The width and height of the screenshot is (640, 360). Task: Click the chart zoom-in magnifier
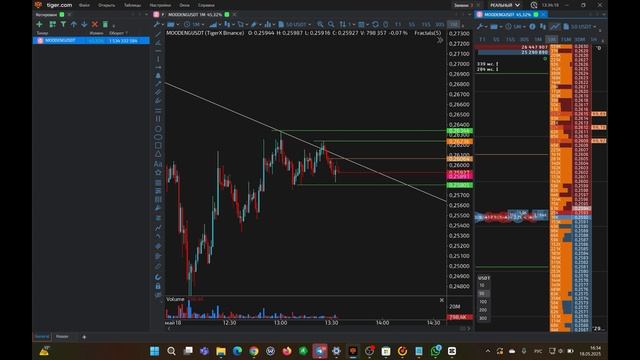[x=320, y=24]
